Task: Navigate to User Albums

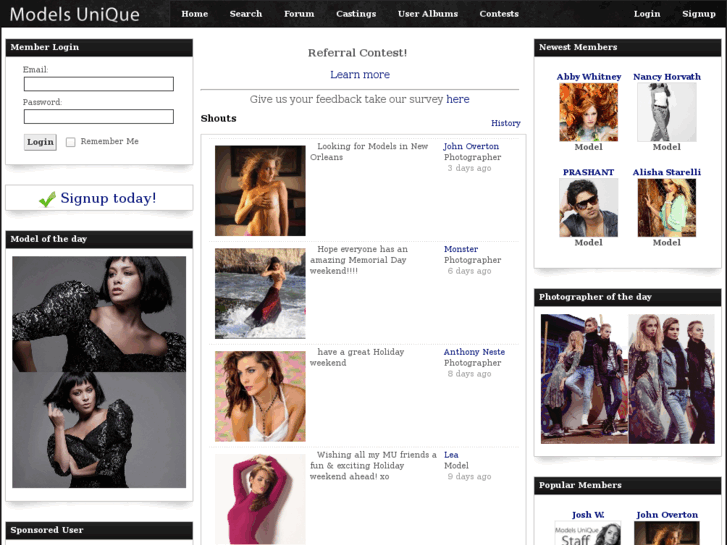Action: click(428, 14)
